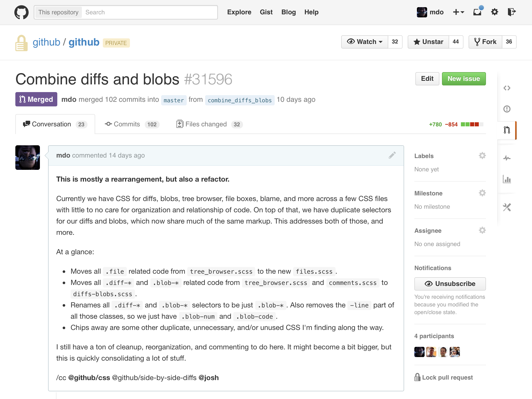Edit mdo's comment with pencil icon
This screenshot has height=399, width=532.
click(392, 155)
